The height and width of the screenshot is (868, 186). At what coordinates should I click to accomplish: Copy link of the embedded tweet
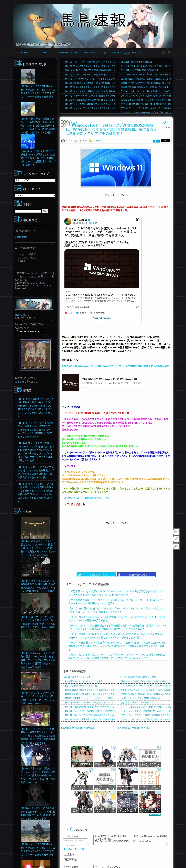pos(97,313)
